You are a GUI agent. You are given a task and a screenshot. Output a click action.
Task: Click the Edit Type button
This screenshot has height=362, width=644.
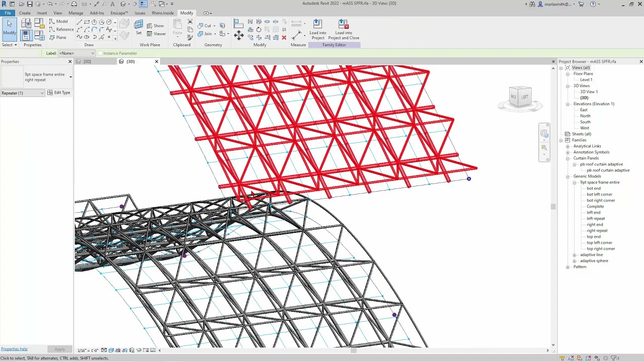pos(59,93)
